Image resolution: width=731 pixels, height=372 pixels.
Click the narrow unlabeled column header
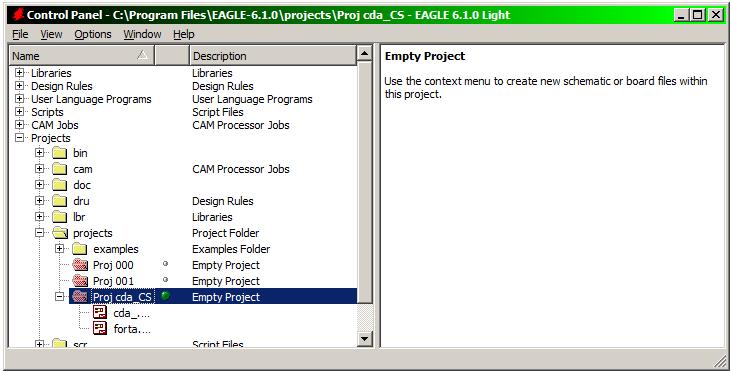(172, 56)
